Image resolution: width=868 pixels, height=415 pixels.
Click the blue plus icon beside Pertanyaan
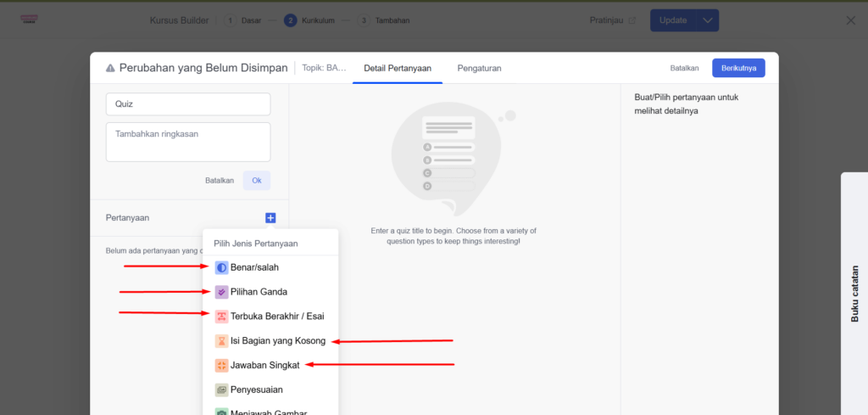point(270,218)
